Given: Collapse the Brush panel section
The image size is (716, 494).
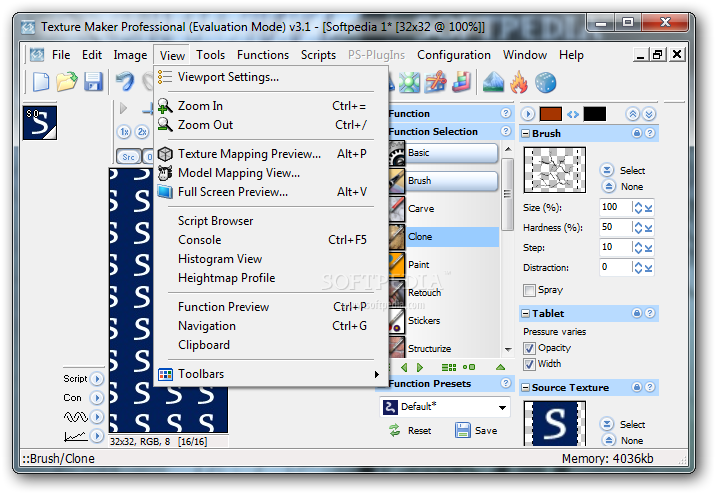Looking at the screenshot, I should (x=526, y=133).
